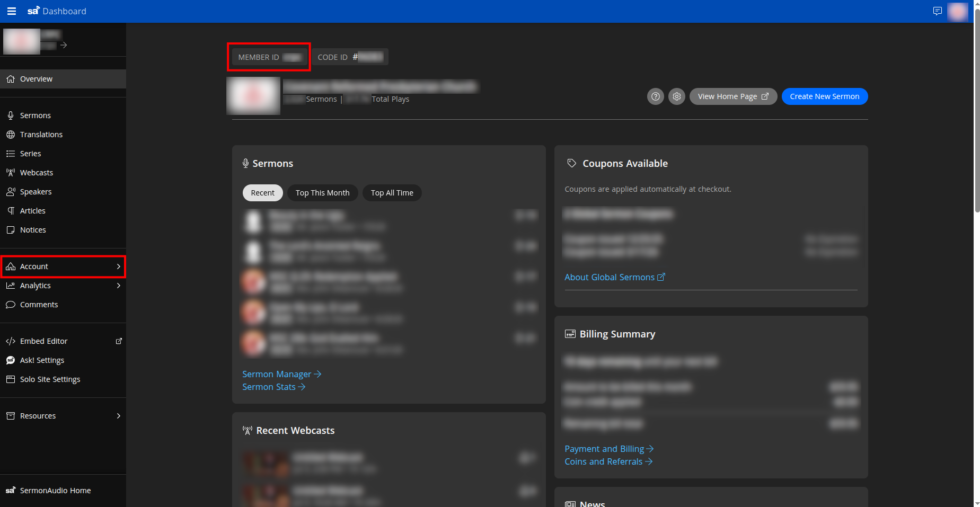Click the 'Coupons are applied automatically' text

point(648,189)
